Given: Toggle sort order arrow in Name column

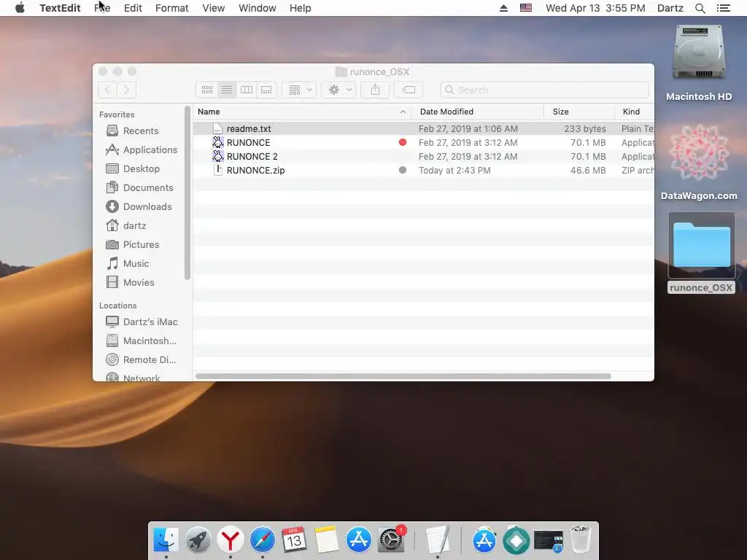Looking at the screenshot, I should point(403,112).
